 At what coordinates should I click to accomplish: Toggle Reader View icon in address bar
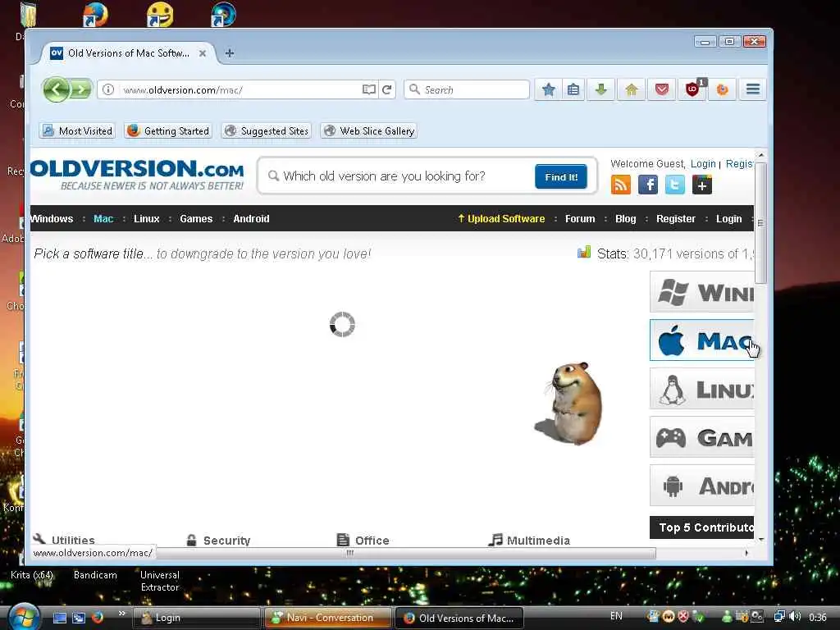[368, 89]
